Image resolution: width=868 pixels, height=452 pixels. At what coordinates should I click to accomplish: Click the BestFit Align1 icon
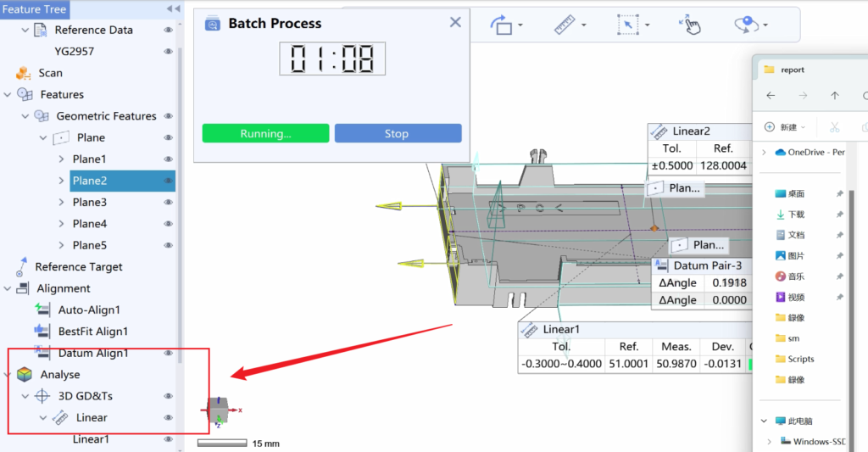(x=42, y=332)
